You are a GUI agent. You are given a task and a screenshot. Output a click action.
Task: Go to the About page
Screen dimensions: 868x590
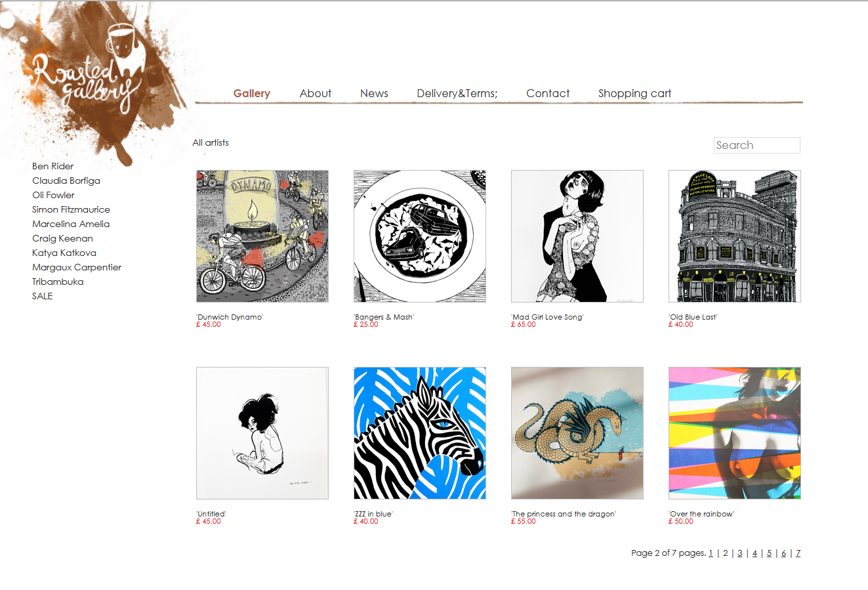coord(316,93)
